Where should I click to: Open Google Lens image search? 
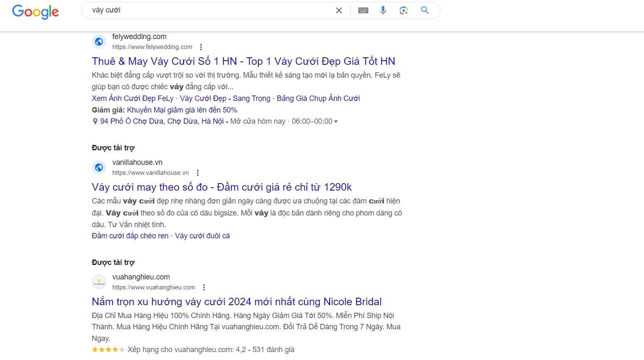pos(404,10)
